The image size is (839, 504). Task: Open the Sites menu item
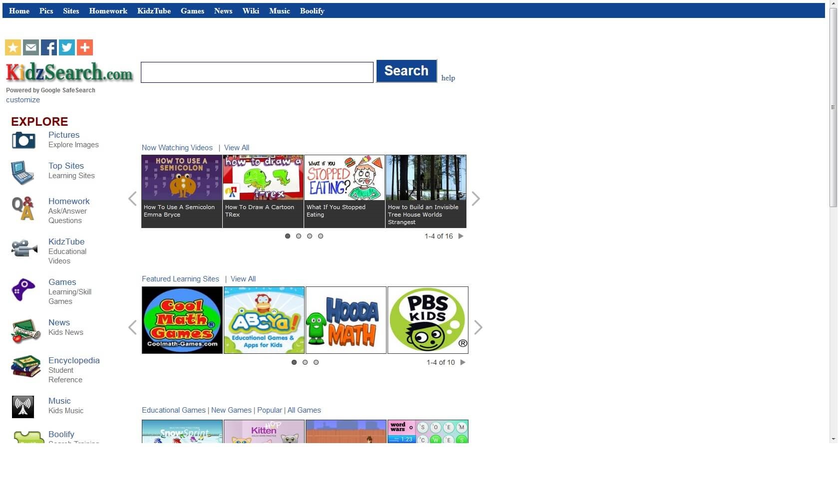point(71,11)
